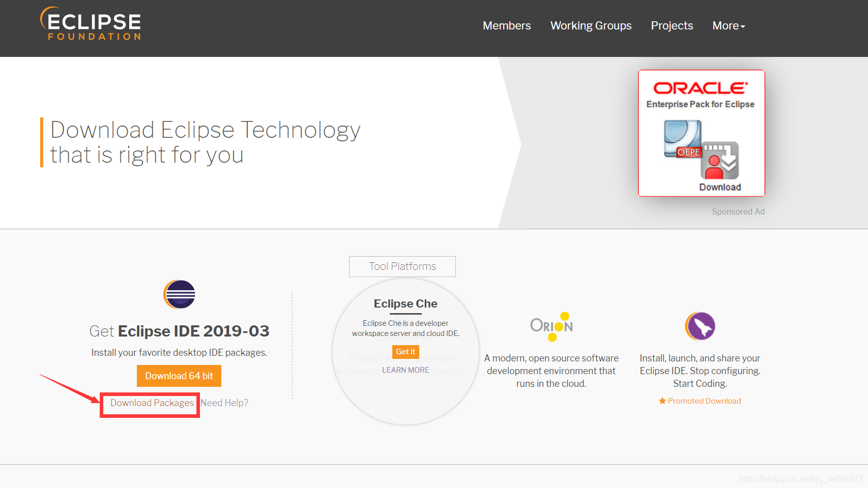Expand the More dropdown menu
868x488 pixels.
[729, 25]
